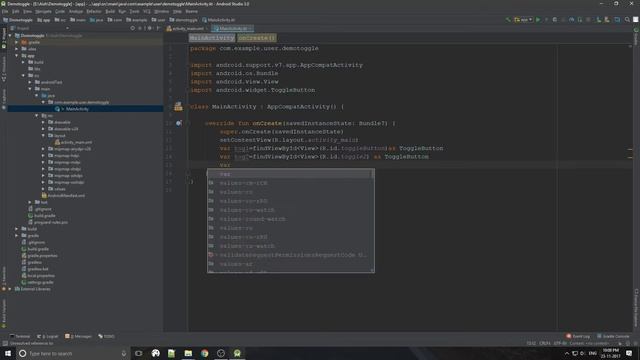Select the MainActivity.kt editor tab
640x360 pixels.
pos(232,29)
